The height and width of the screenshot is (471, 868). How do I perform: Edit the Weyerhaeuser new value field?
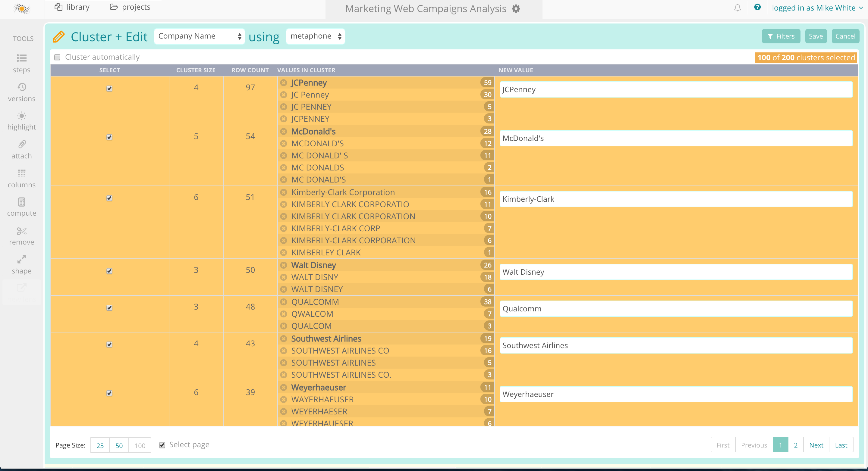click(x=676, y=394)
